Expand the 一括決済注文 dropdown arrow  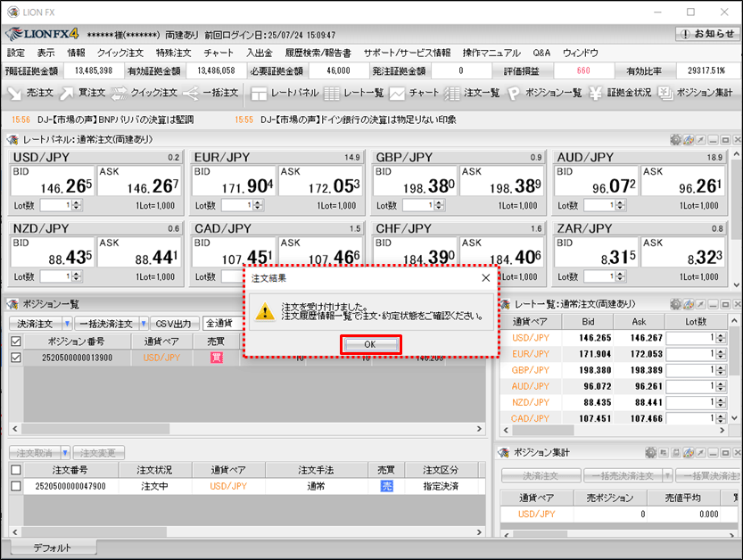tap(144, 324)
